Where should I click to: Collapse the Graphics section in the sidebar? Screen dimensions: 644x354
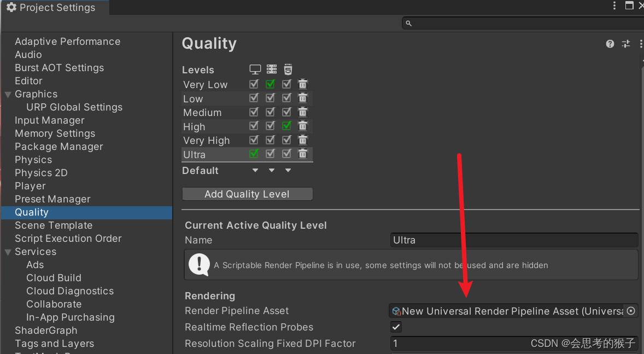8,94
